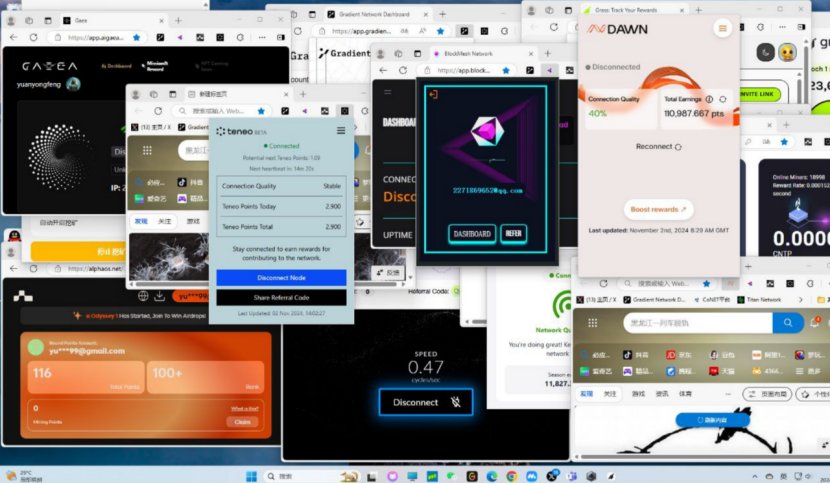Click Boost rewards in the DAWN popup
Image resolution: width=830 pixels, height=484 pixels.
coord(658,209)
